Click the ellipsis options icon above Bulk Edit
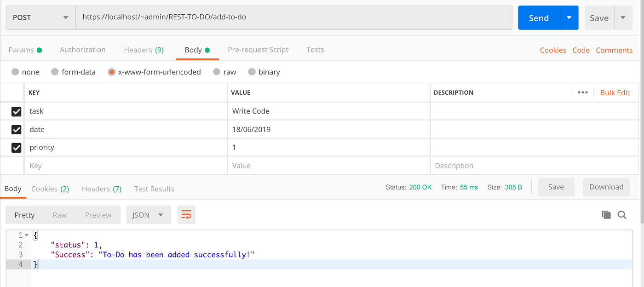This screenshot has width=644, height=287. click(583, 92)
